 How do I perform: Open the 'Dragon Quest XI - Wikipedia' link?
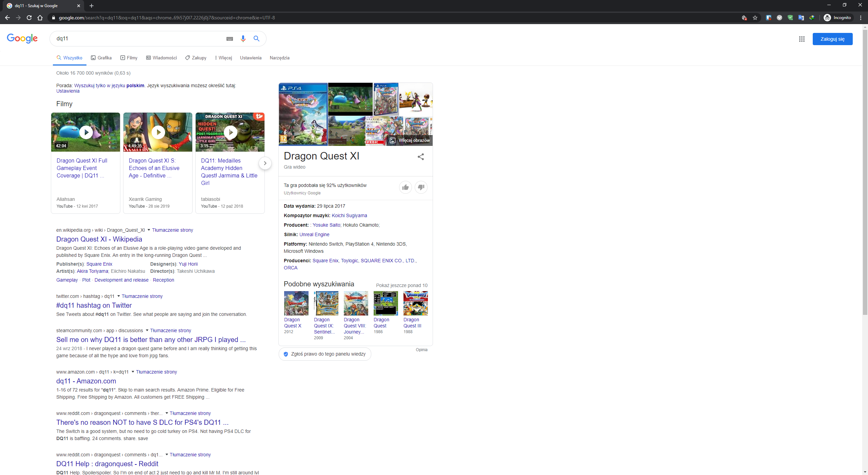[x=99, y=239]
